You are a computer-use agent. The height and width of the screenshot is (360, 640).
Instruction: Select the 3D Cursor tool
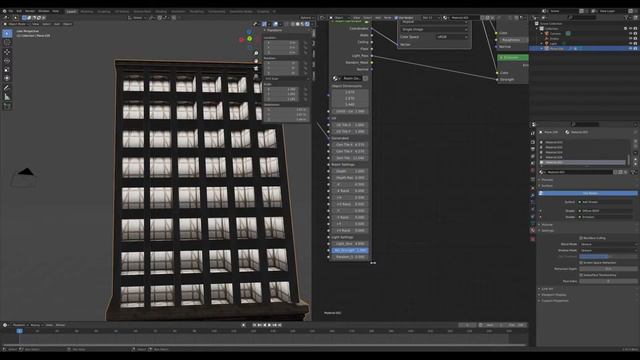[x=7, y=42]
